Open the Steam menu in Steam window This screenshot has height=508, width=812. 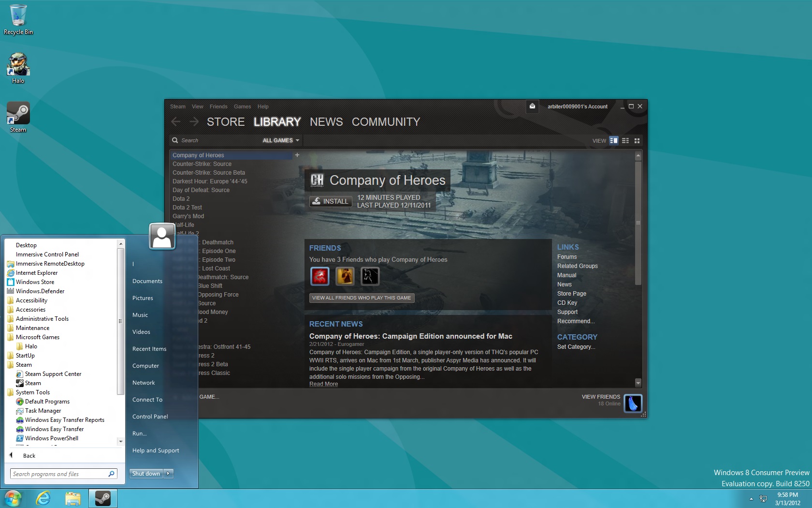177,106
